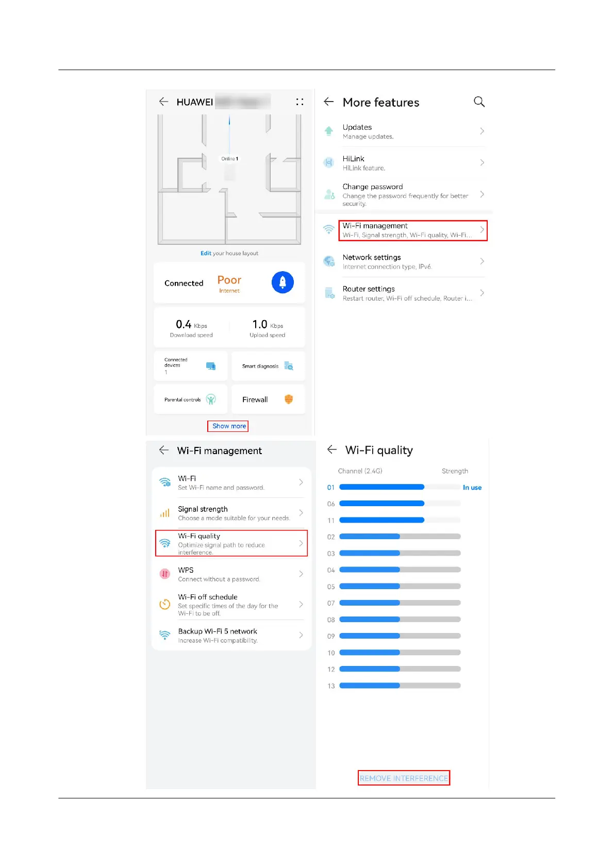Select channel 13 strength bar
This screenshot has height=868, width=614.
[x=400, y=686]
